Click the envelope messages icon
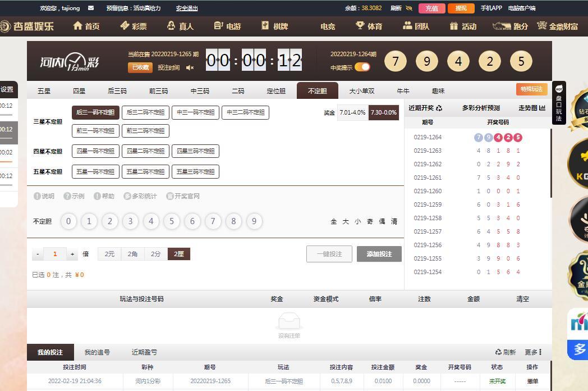 pyautogui.click(x=91, y=8)
